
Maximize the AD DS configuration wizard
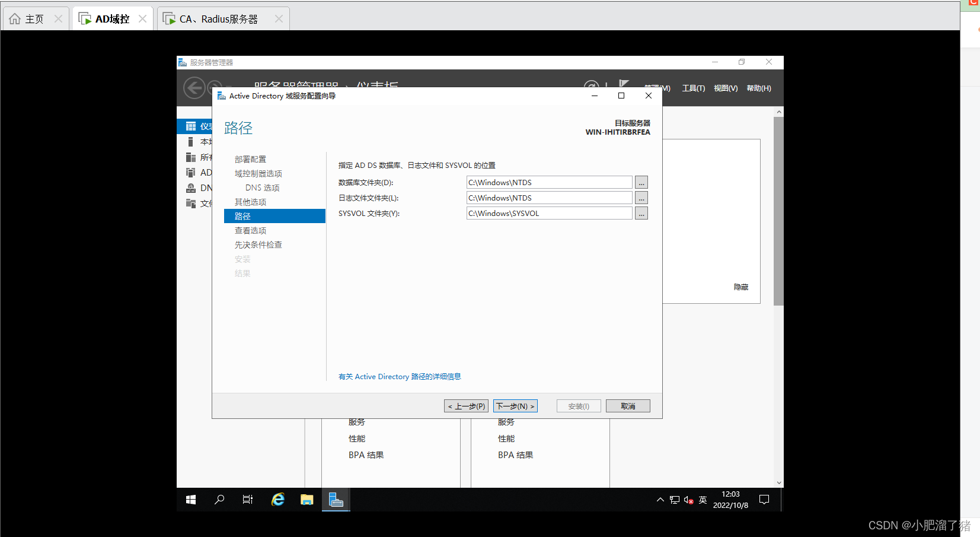pos(621,96)
